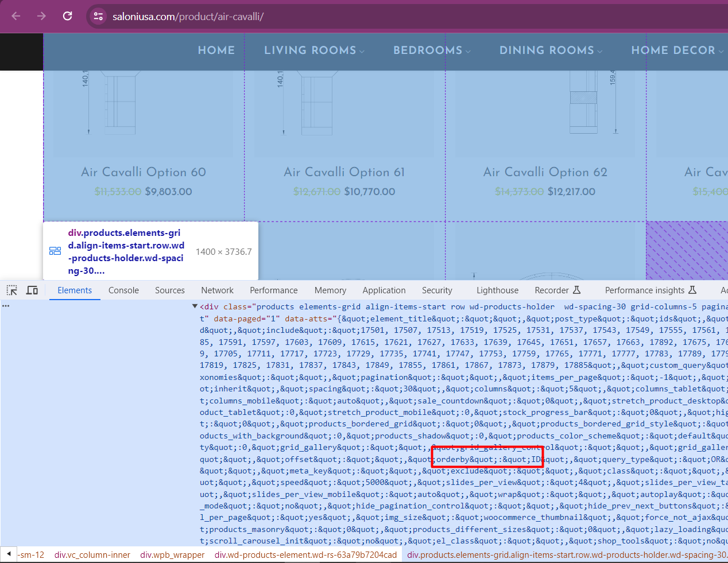Open HOME DECOR navigation menu
The image size is (728, 563).
tap(677, 51)
